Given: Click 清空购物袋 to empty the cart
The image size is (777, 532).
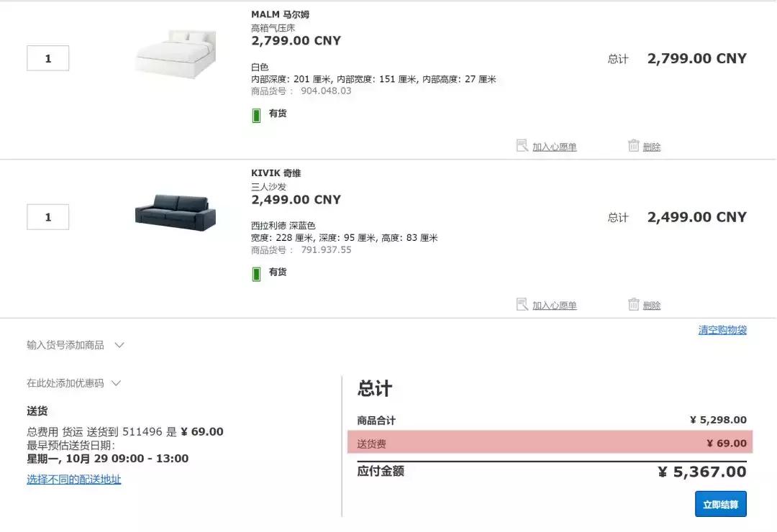Looking at the screenshot, I should 723,329.
